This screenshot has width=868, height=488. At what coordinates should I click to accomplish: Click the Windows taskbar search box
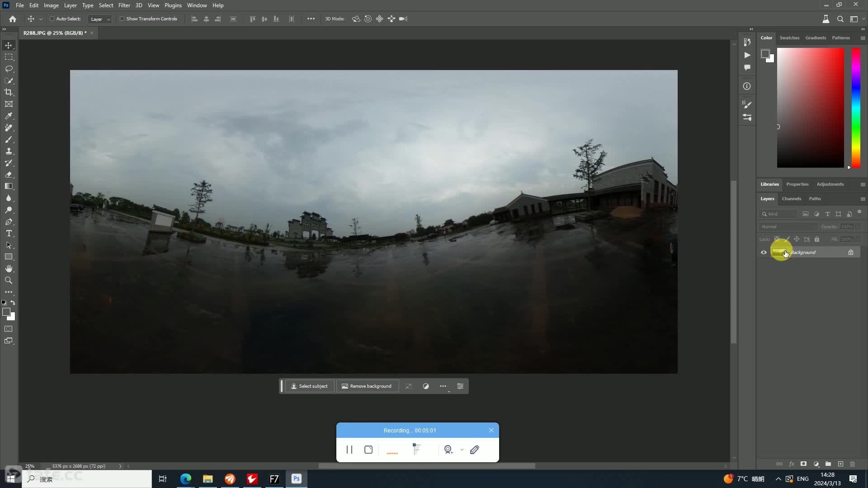point(87,479)
